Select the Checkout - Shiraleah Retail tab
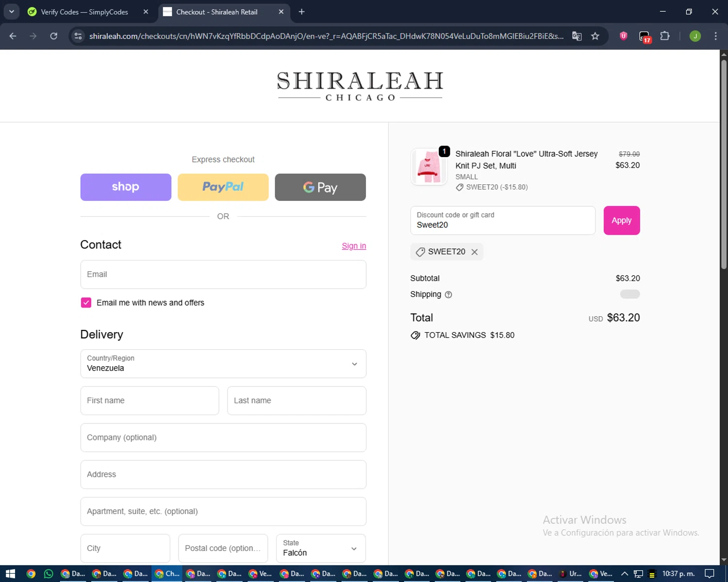728x582 pixels. point(217,12)
